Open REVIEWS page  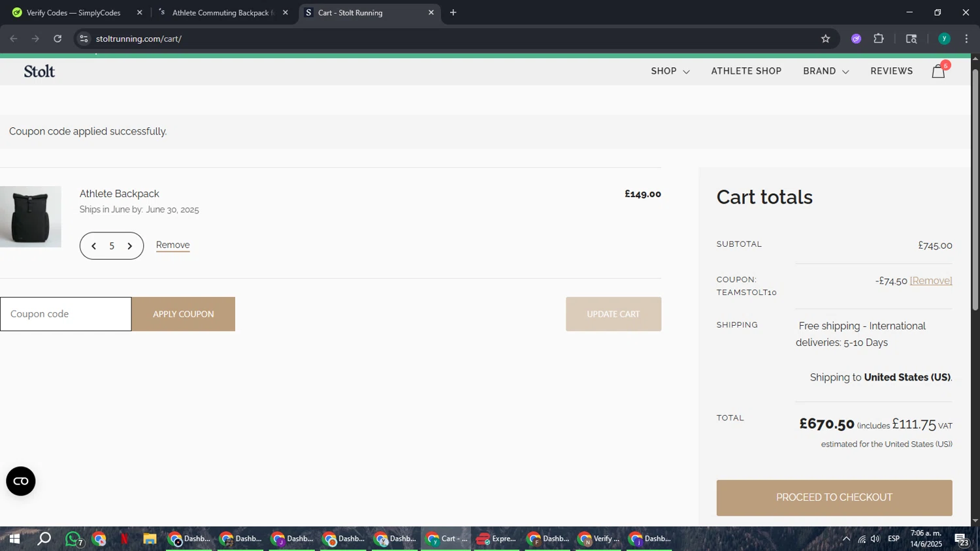click(891, 71)
